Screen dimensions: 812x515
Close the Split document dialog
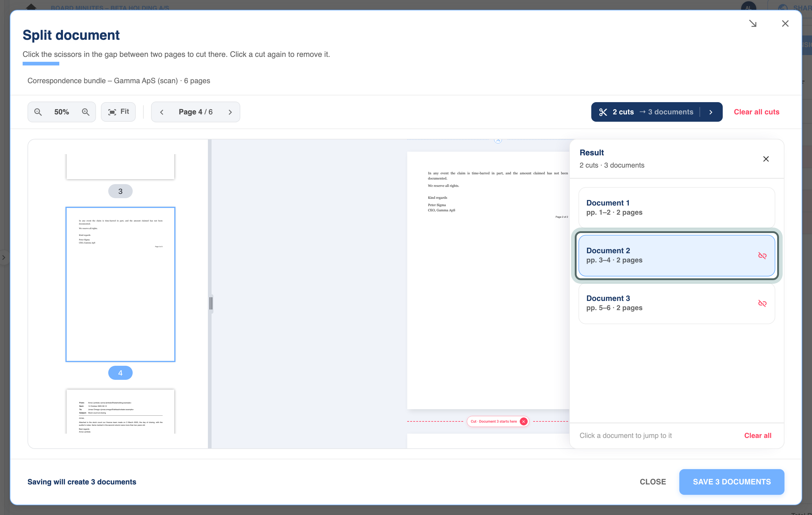click(x=785, y=24)
